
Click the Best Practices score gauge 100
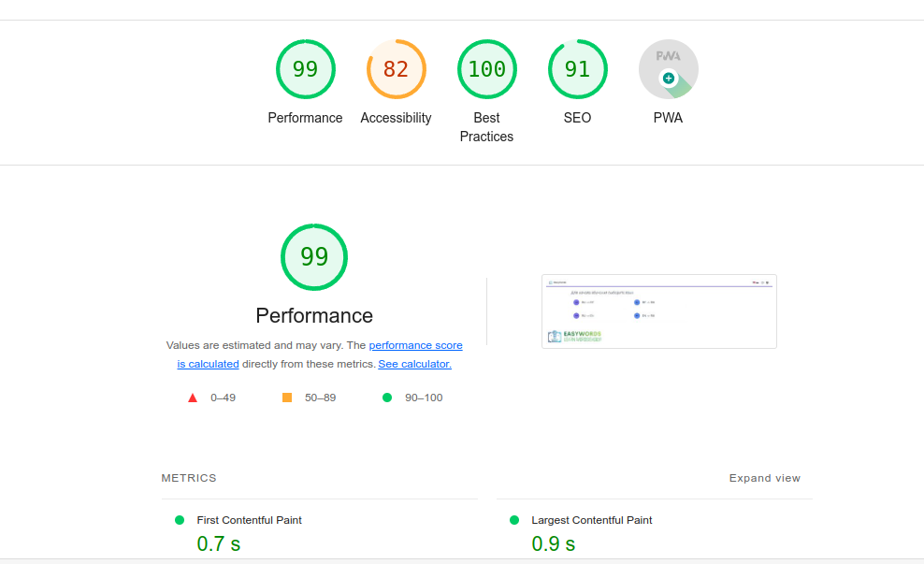(x=486, y=69)
